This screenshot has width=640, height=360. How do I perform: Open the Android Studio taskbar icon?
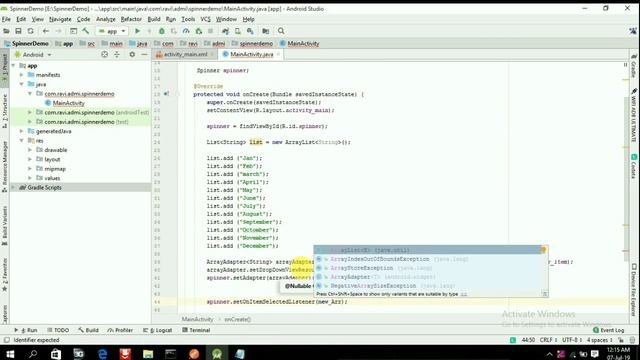pos(216,353)
